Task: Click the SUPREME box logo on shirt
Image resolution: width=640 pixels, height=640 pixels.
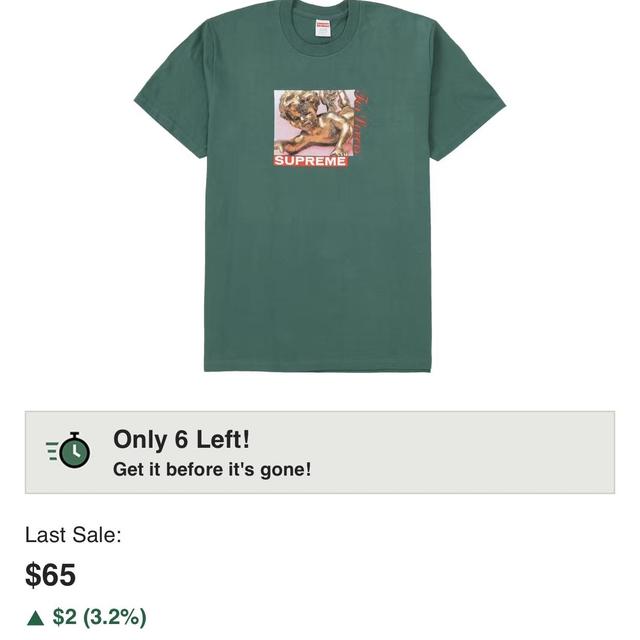Action: click(x=310, y=160)
